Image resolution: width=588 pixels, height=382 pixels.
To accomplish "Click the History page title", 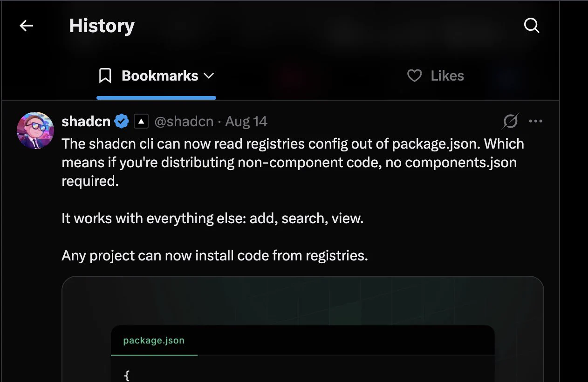I will (x=102, y=26).
